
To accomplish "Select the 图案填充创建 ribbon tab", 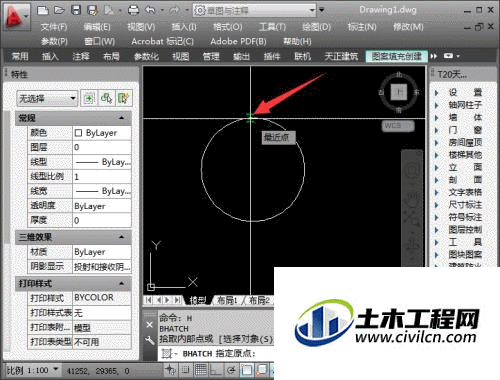I will [396, 56].
